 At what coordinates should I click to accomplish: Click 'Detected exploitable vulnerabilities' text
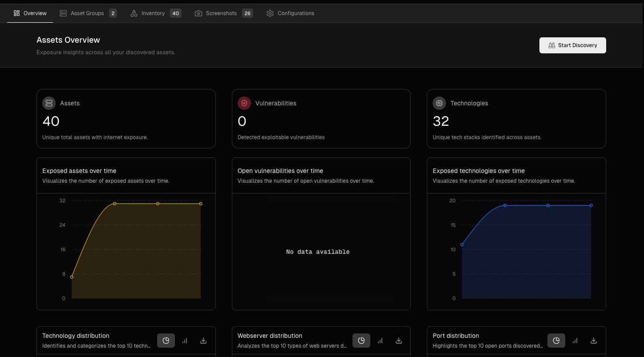pos(281,137)
